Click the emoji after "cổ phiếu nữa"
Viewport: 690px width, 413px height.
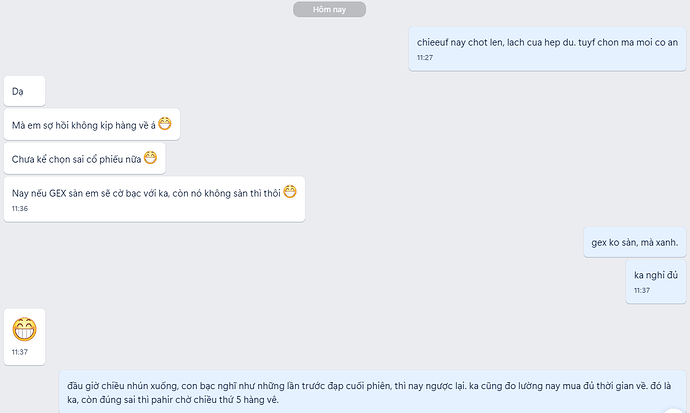(151, 158)
